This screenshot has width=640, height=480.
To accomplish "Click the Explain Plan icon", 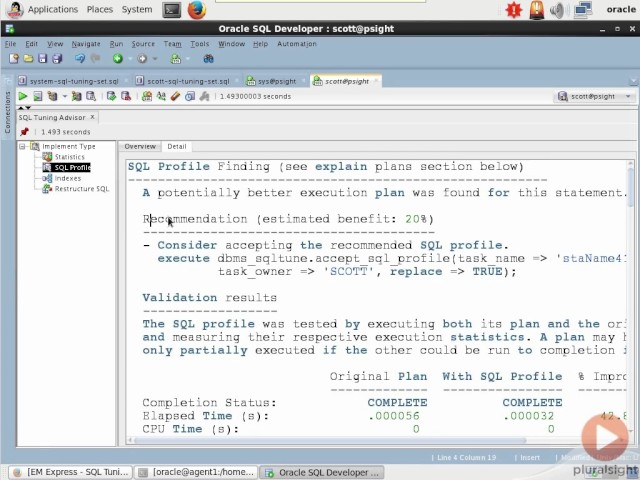I will click(x=52, y=96).
